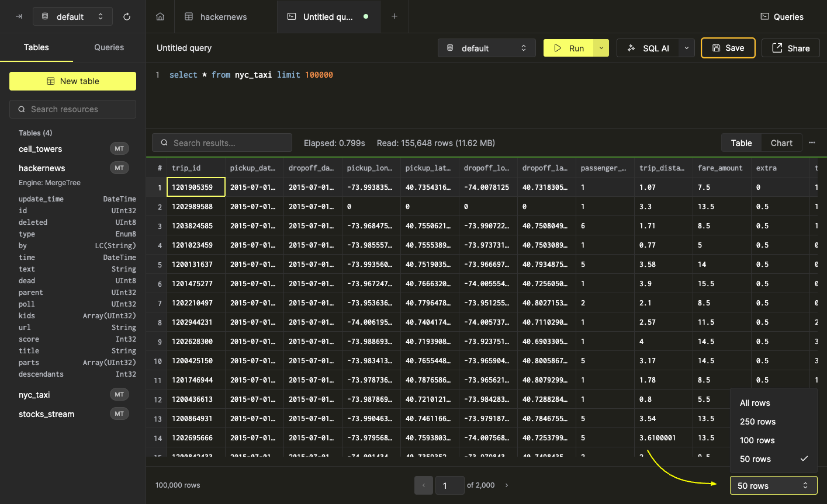Open the Queries panel at top right

pyautogui.click(x=781, y=16)
